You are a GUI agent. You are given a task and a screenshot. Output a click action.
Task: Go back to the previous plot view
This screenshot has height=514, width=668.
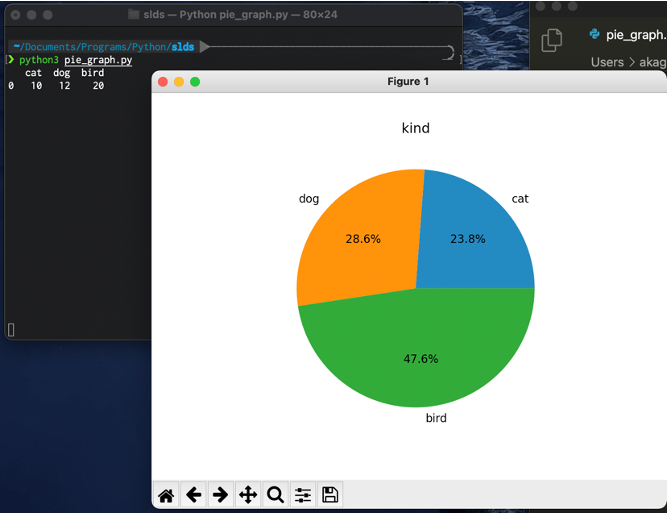pos(194,495)
